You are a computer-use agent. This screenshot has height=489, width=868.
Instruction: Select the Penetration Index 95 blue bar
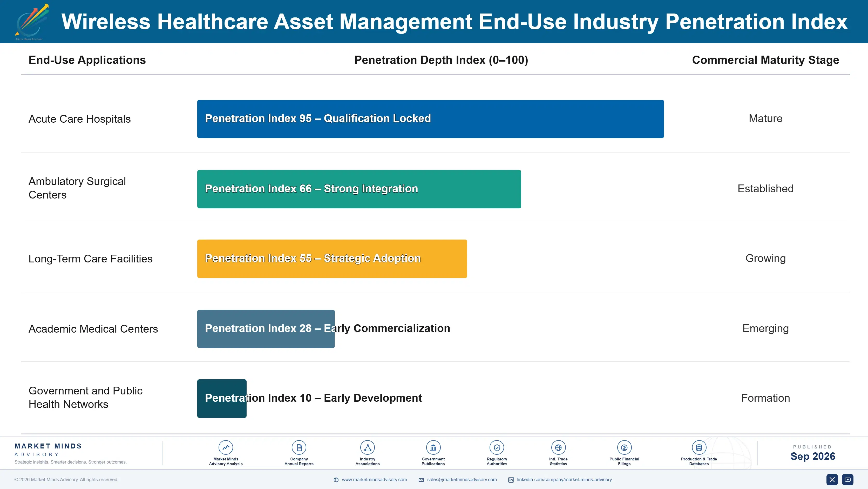[430, 119]
